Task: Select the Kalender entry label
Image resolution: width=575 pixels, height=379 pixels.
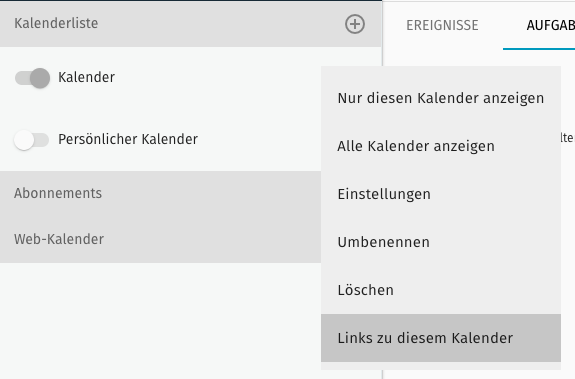Action: tap(87, 77)
